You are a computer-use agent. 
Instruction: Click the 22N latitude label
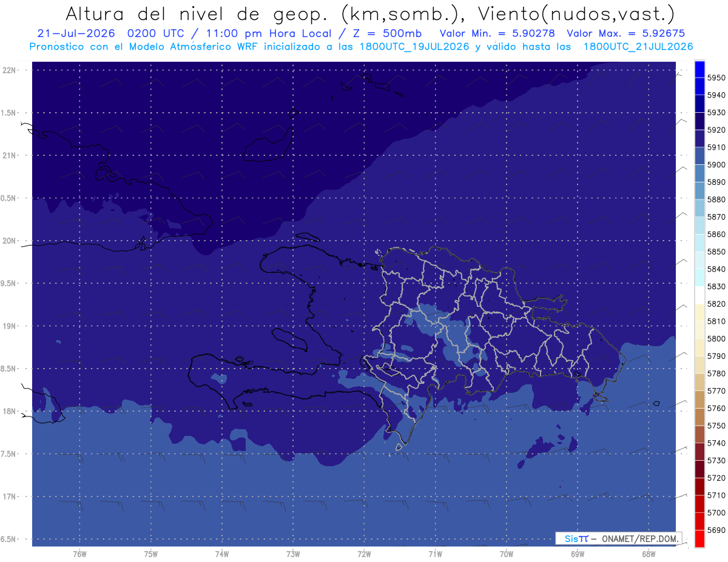10,70
